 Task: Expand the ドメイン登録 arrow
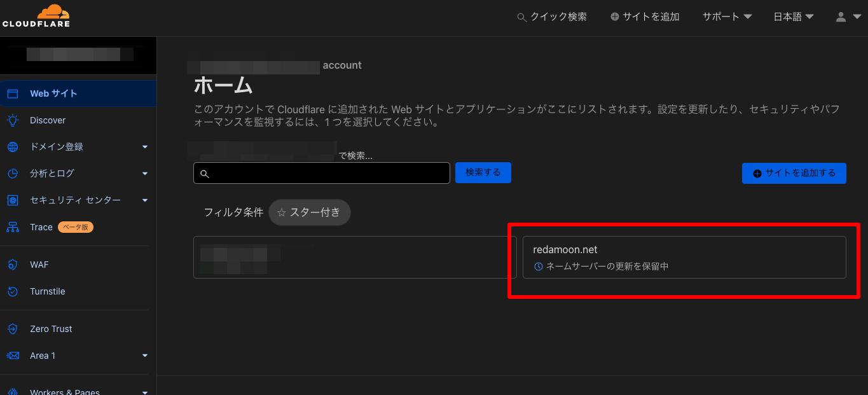pos(145,147)
